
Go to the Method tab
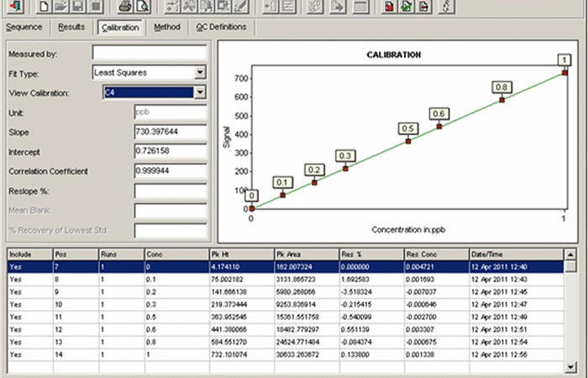tap(166, 27)
